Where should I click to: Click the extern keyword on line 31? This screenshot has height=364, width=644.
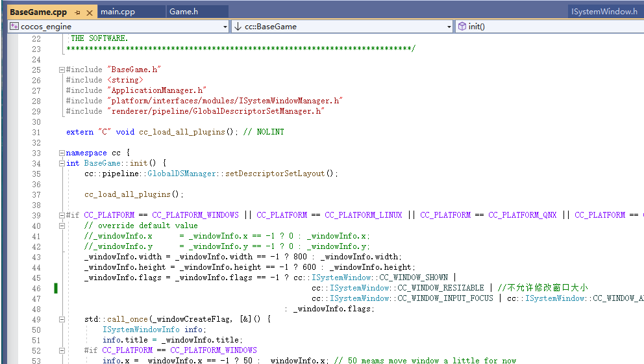click(x=80, y=132)
